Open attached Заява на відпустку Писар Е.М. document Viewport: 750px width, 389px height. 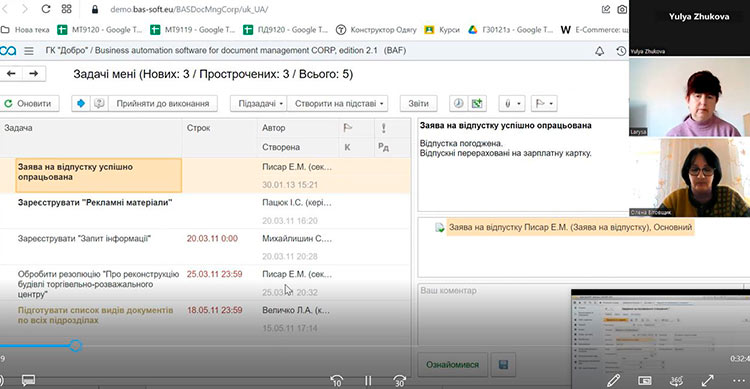[x=570, y=227]
